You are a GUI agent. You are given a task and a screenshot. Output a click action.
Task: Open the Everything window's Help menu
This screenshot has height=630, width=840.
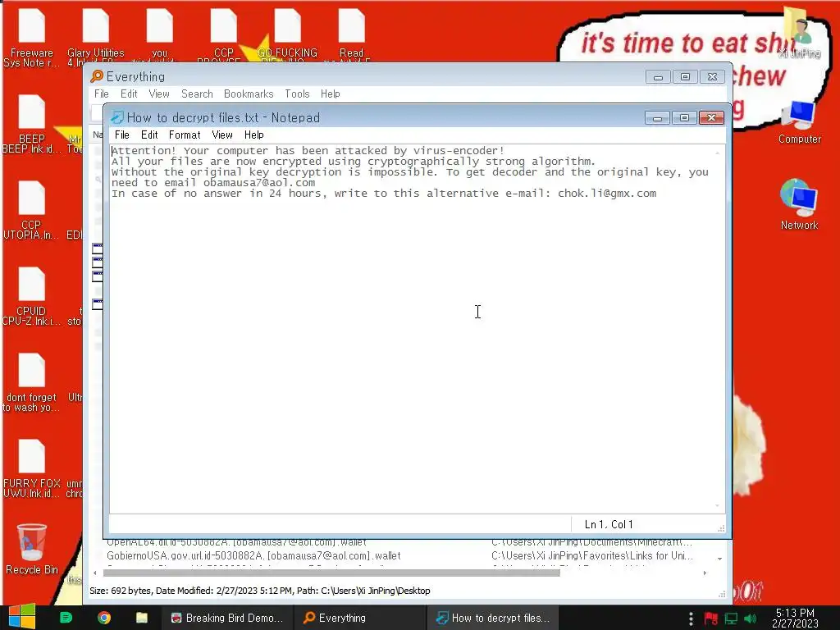click(x=331, y=94)
